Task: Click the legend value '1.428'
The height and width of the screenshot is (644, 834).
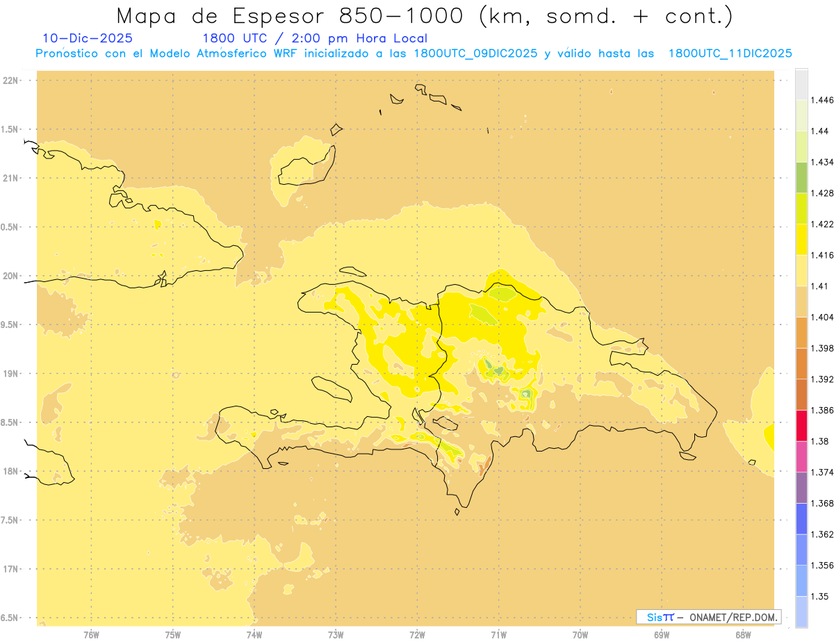Action: pos(823,193)
